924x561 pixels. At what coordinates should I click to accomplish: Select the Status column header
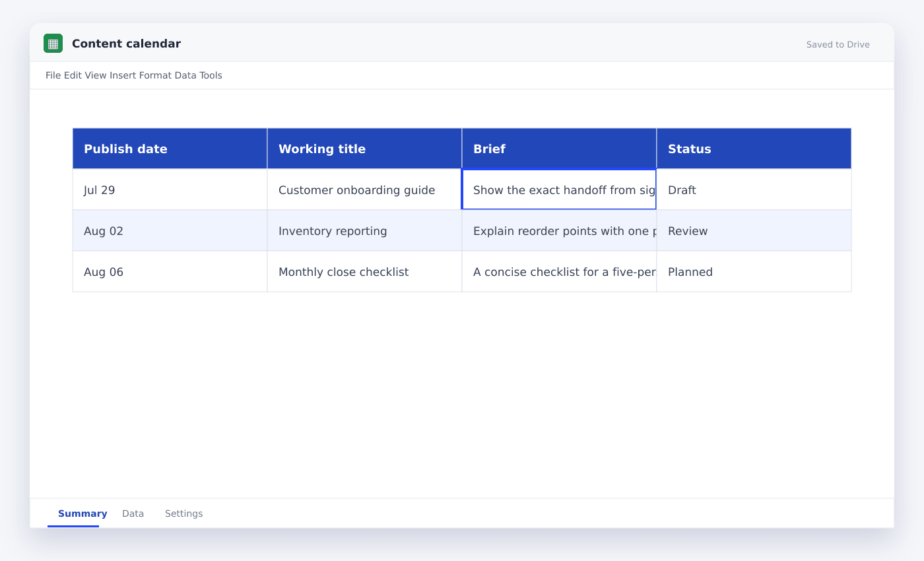(754, 148)
